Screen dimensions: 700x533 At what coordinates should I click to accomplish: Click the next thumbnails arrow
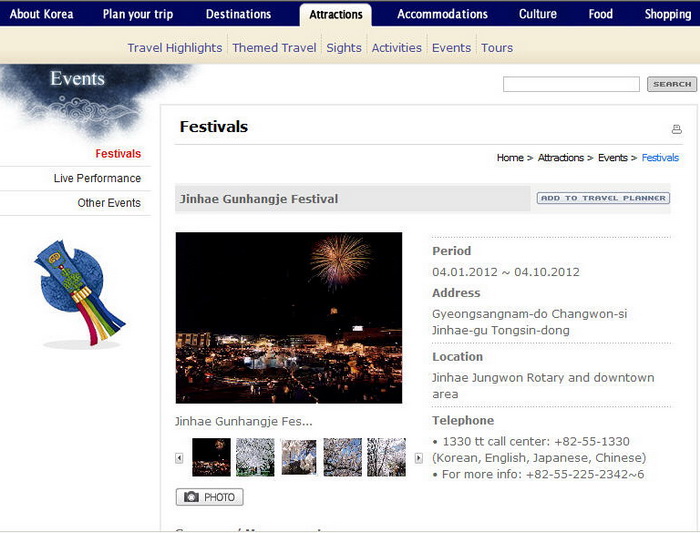(419, 458)
